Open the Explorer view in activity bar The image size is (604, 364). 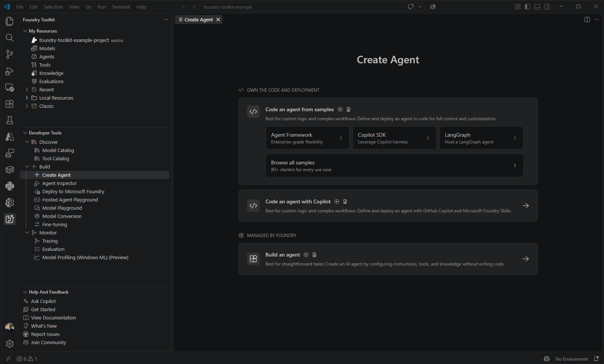click(10, 21)
